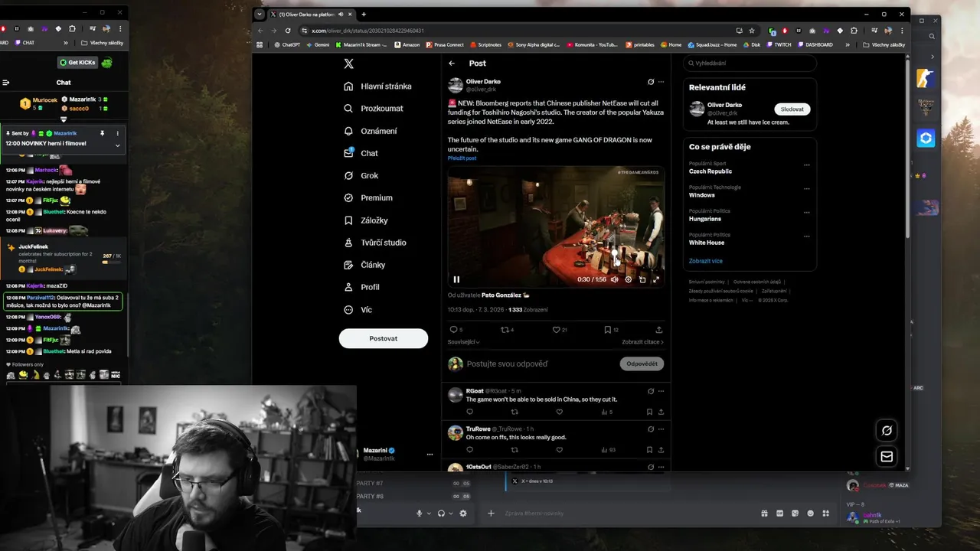Open the ChatGPT bookmark
Viewport: 980px width, 551px height.
(x=287, y=45)
